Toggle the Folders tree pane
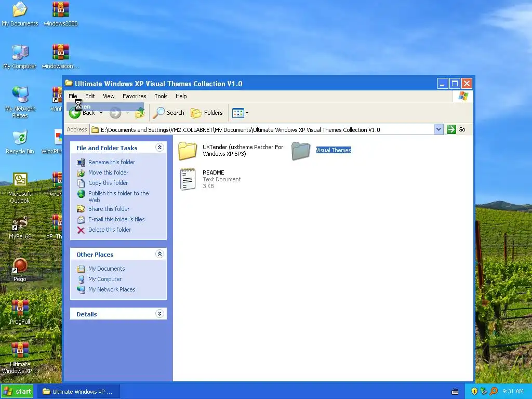Screen dimensions: 532x399 coord(207,113)
